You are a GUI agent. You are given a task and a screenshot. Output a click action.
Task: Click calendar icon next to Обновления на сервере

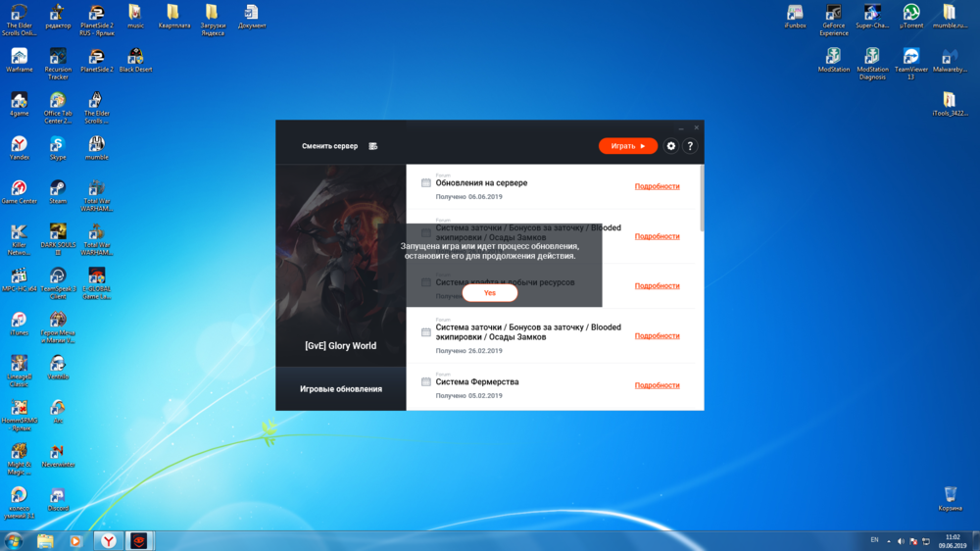coord(426,183)
